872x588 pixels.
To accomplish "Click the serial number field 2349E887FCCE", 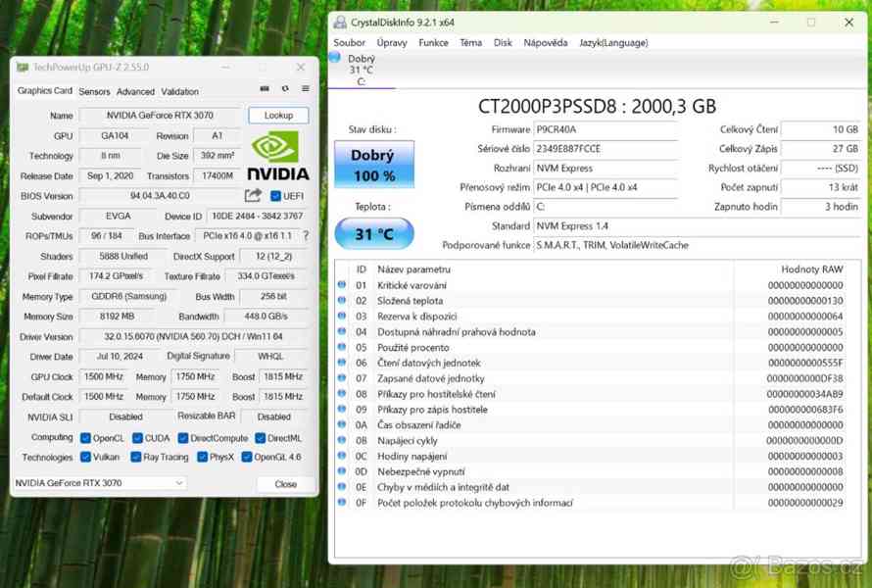I will (606, 149).
